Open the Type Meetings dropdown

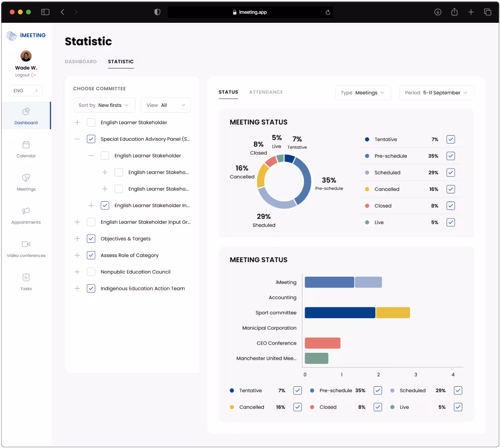[x=363, y=93]
